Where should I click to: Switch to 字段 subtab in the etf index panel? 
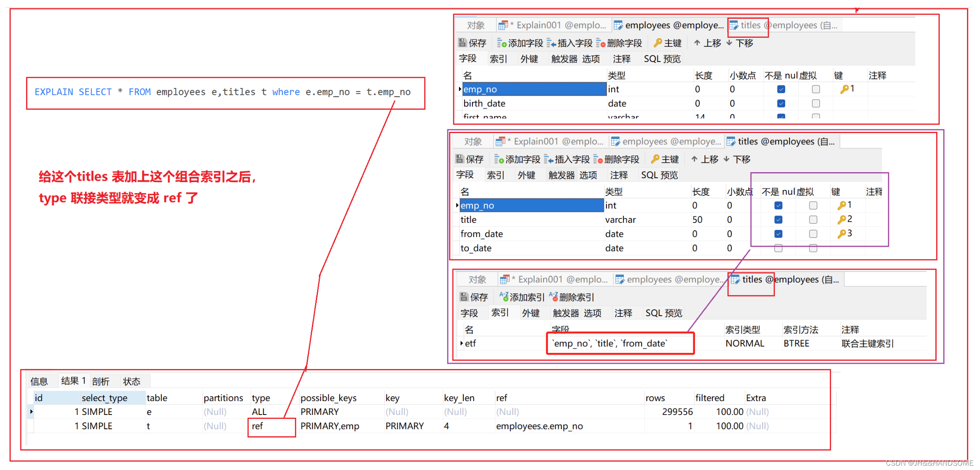click(x=469, y=313)
